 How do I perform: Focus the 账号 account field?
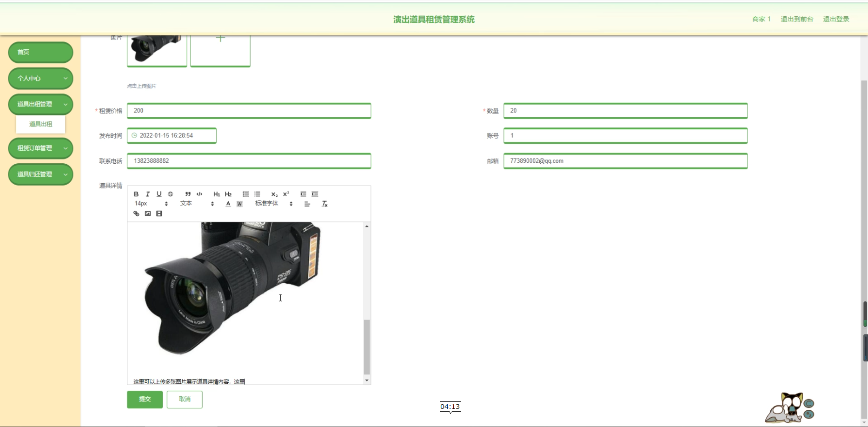[625, 136]
